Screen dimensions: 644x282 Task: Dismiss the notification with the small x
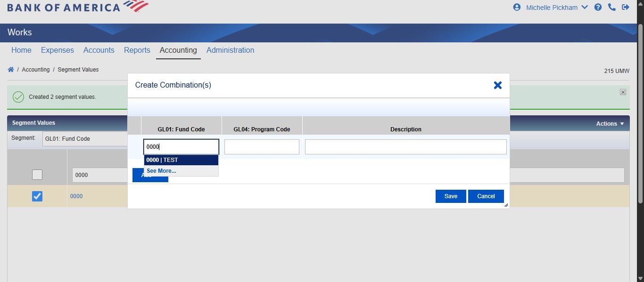coord(622,92)
